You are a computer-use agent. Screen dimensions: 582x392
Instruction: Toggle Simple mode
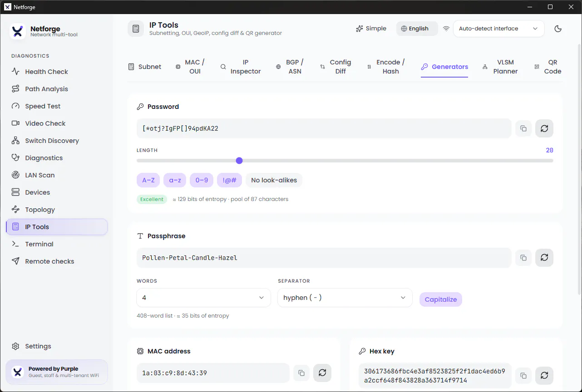(x=371, y=29)
